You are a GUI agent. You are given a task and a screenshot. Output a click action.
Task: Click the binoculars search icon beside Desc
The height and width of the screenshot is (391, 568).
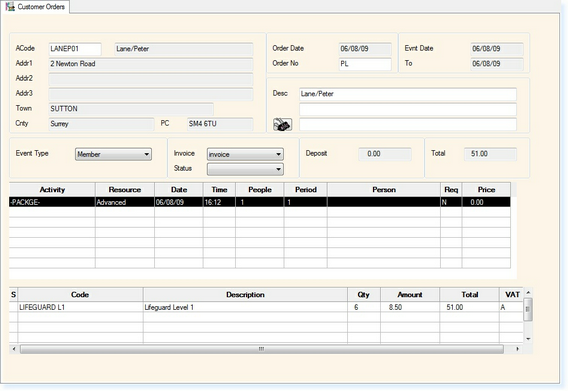[282, 125]
